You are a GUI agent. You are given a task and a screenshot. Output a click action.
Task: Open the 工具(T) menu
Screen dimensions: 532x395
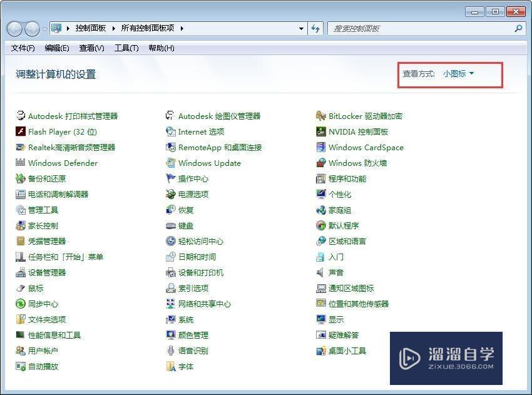pos(126,48)
